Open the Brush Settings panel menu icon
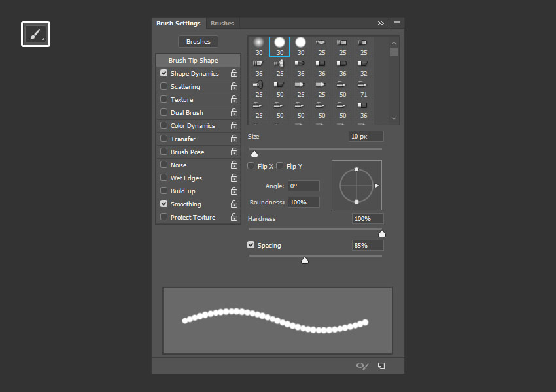Image resolution: width=556 pixels, height=392 pixels. click(397, 24)
